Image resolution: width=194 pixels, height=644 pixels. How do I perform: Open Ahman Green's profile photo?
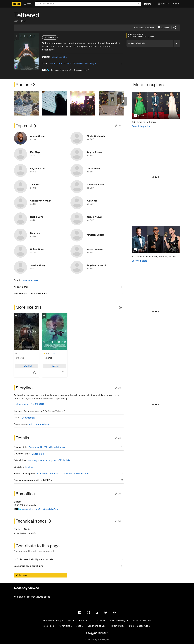click(x=20, y=138)
